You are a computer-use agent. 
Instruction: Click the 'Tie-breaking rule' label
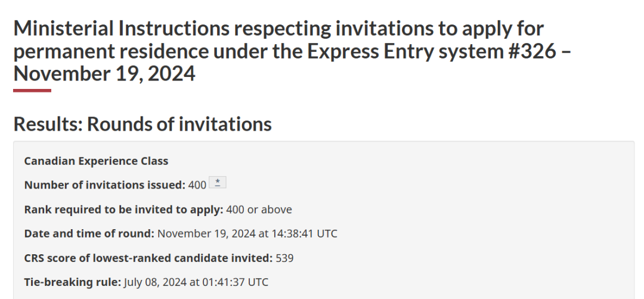coord(73,282)
